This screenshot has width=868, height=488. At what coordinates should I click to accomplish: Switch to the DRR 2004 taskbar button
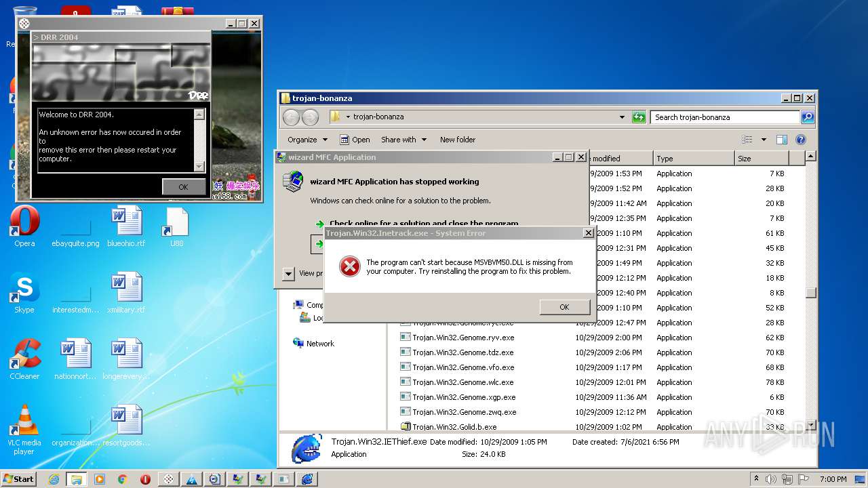point(169,479)
